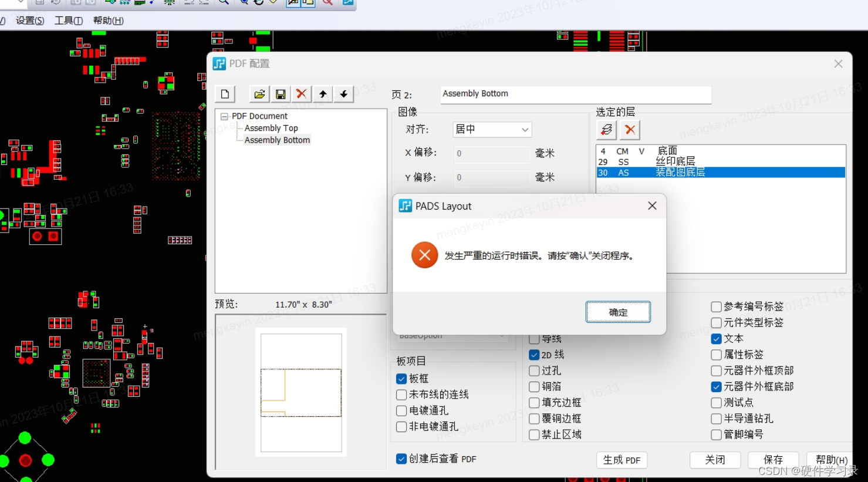This screenshot has height=482, width=868.
Task: Add layers using the icon under 选定的层
Action: pos(606,129)
